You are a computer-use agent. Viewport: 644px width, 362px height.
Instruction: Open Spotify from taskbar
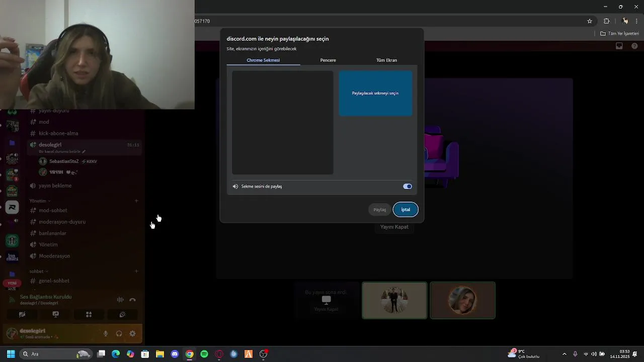pos(204,354)
